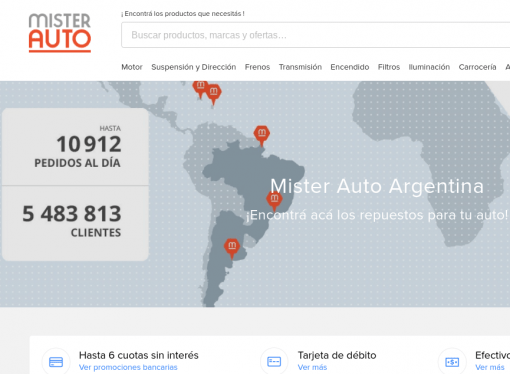This screenshot has width=510, height=374.
Task: Open the Transmisión category
Action: [x=300, y=67]
